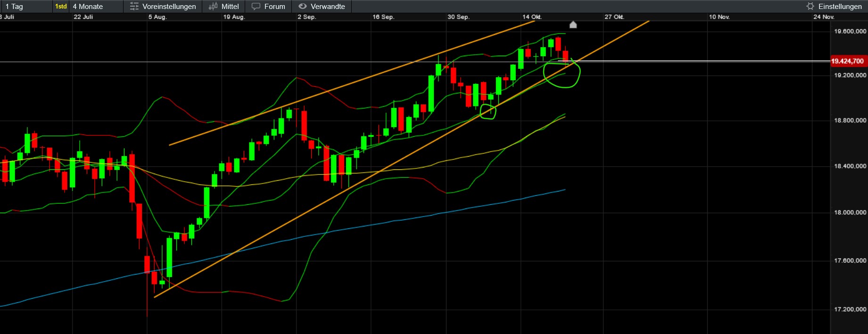Viewport: 868px width, 334px height.
Task: Click the 18.800,000 price axis label
Action: click(x=850, y=120)
